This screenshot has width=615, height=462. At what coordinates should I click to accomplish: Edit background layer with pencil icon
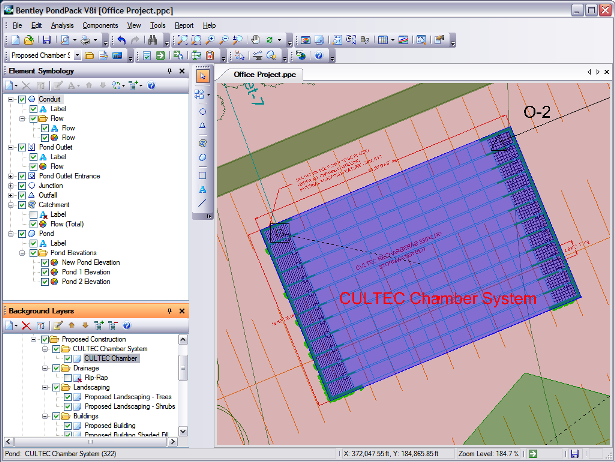pos(58,326)
